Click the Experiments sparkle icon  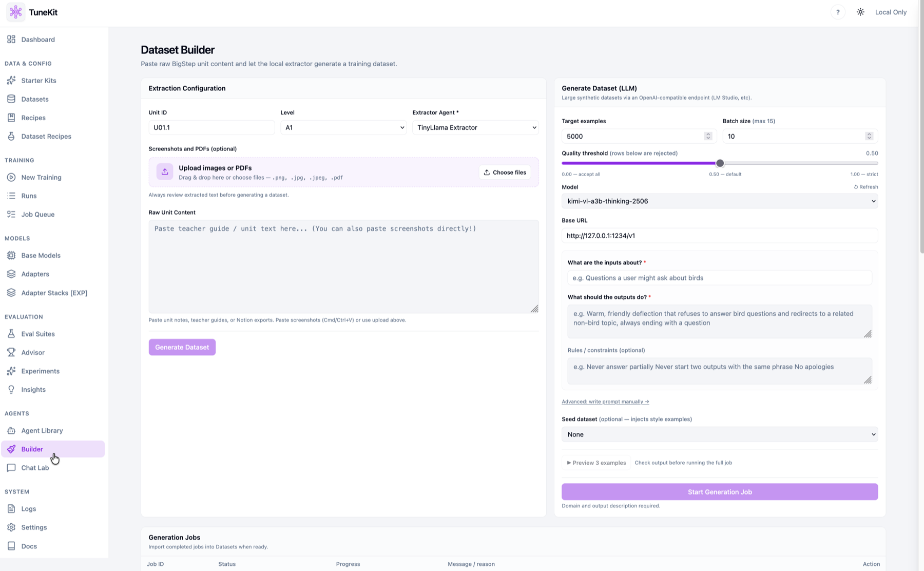coord(11,371)
